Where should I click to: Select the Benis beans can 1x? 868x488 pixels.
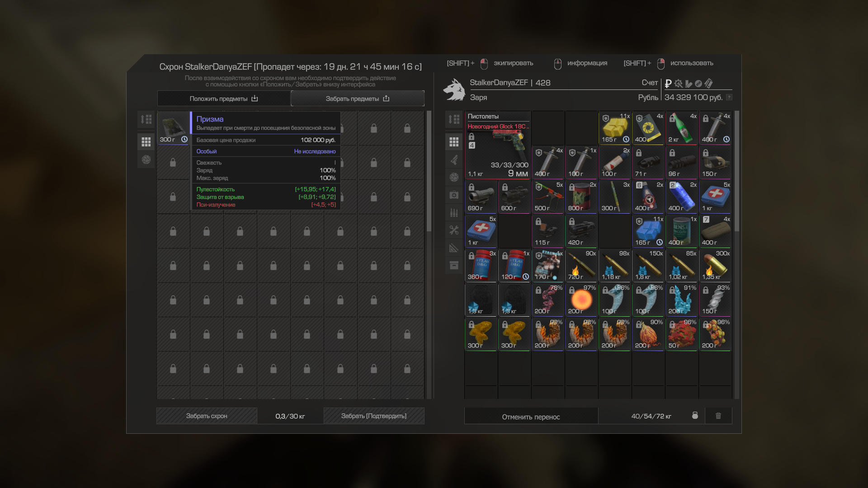pos(682,231)
